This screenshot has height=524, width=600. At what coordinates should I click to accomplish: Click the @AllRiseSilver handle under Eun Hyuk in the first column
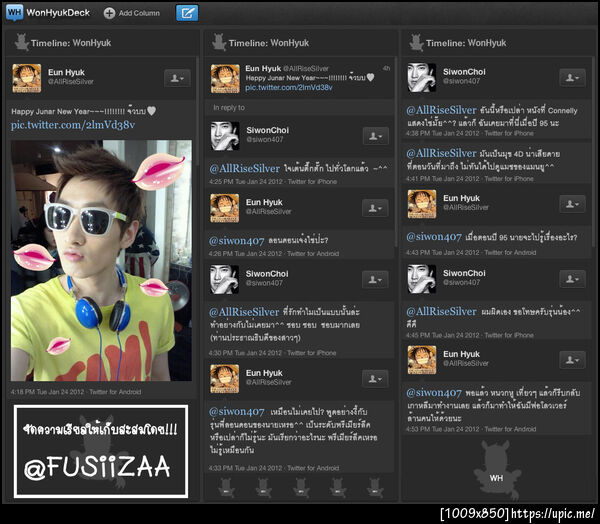coord(70,82)
